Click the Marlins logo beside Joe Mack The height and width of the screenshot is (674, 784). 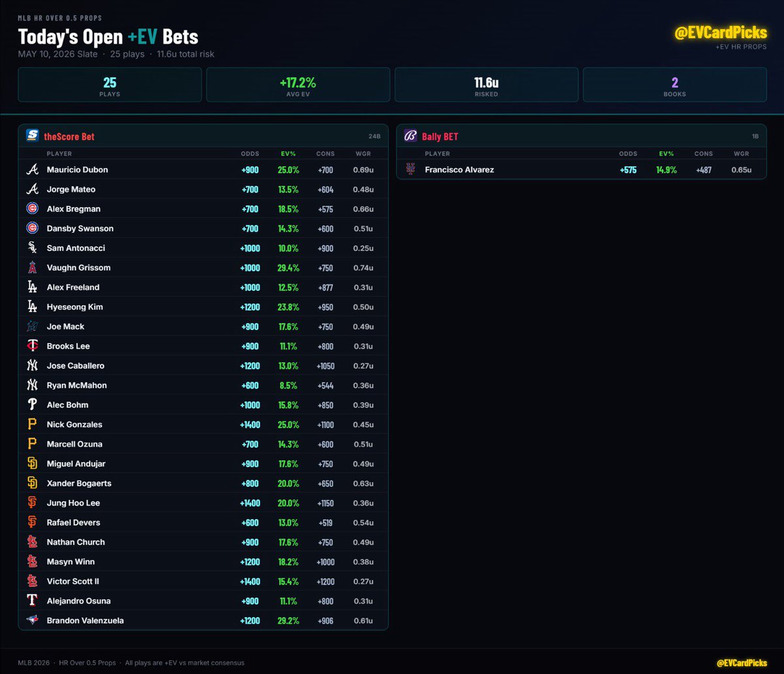click(x=32, y=326)
